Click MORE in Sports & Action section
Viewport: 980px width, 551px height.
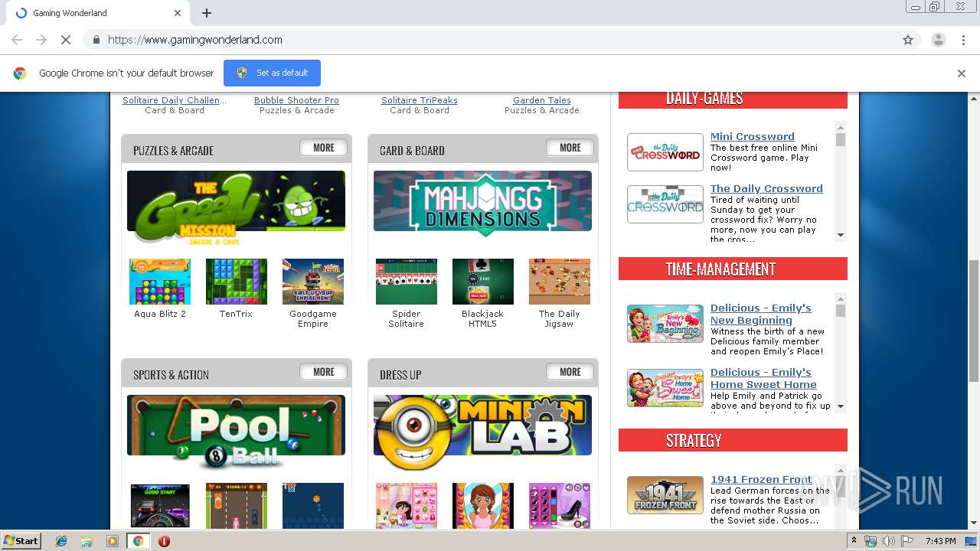click(x=324, y=372)
